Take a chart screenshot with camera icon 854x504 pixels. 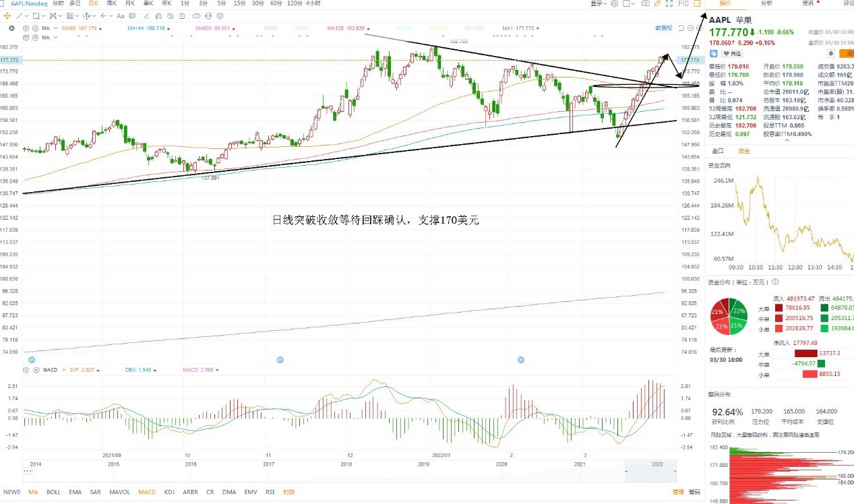646,3
